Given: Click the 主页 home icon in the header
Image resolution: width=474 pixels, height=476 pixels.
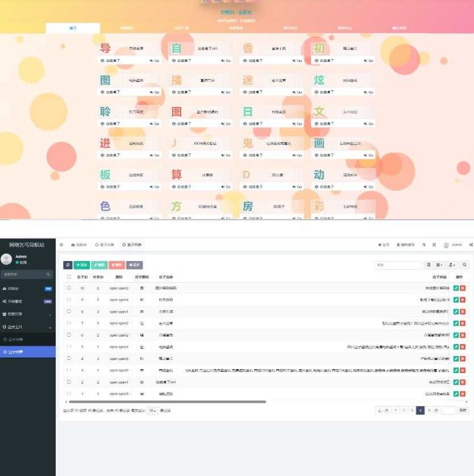Looking at the screenshot, I should click(x=384, y=244).
